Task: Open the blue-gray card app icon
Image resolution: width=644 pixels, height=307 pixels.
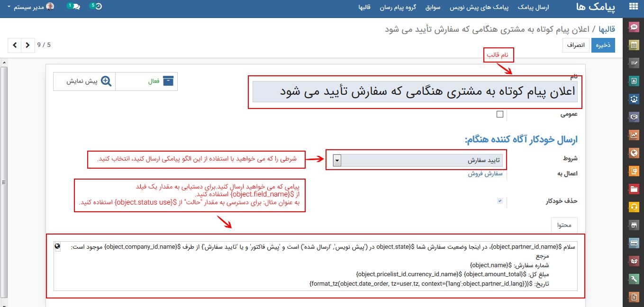Action: 634,243
